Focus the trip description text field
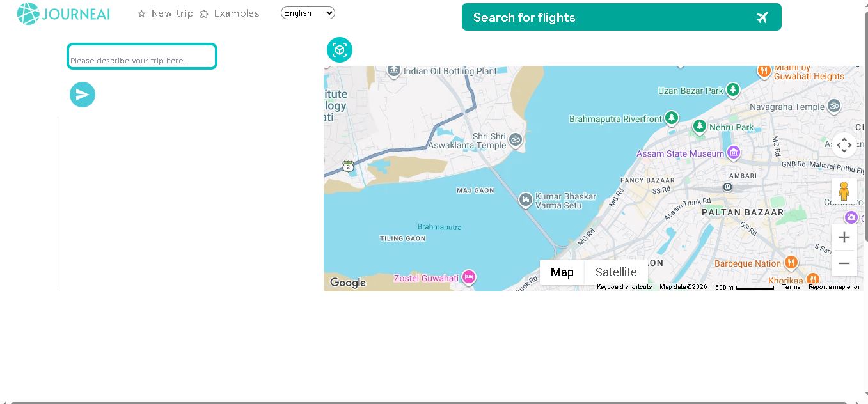The image size is (868, 404). (142, 56)
